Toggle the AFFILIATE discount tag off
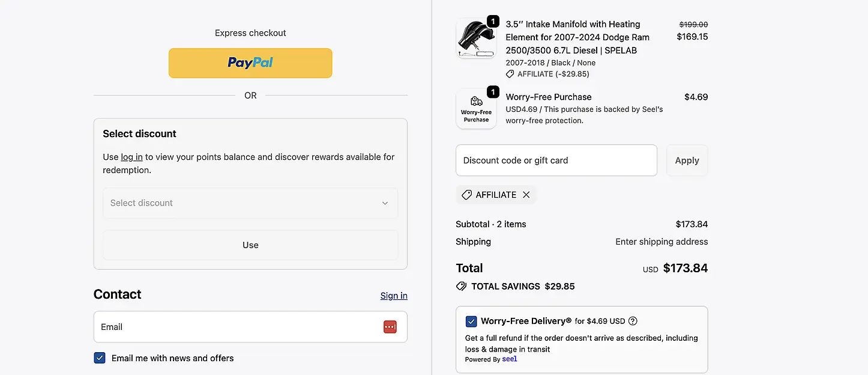This screenshot has height=375, width=868. tap(496, 194)
